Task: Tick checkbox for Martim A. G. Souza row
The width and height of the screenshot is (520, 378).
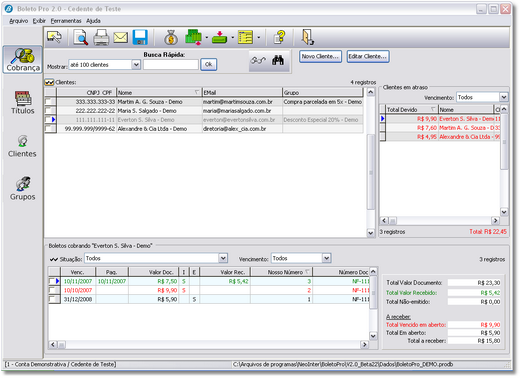Action: pyautogui.click(x=49, y=101)
